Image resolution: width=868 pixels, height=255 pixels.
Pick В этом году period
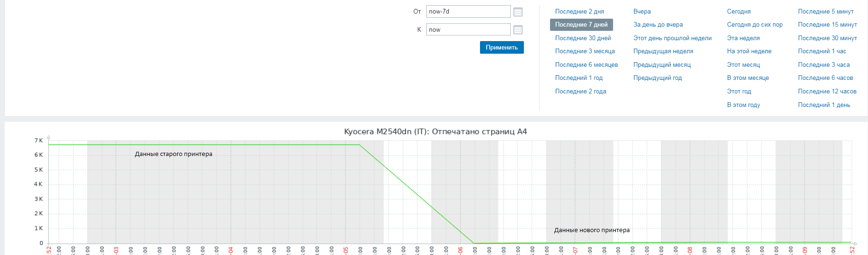click(x=743, y=105)
